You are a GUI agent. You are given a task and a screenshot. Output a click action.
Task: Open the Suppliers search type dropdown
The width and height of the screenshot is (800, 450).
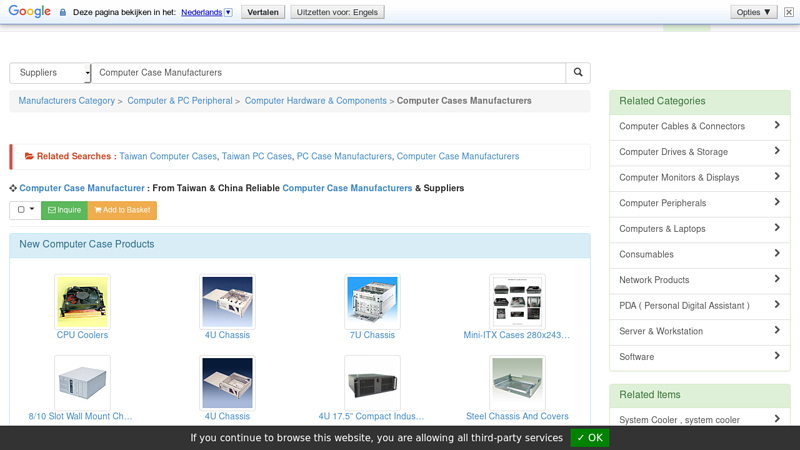point(50,72)
